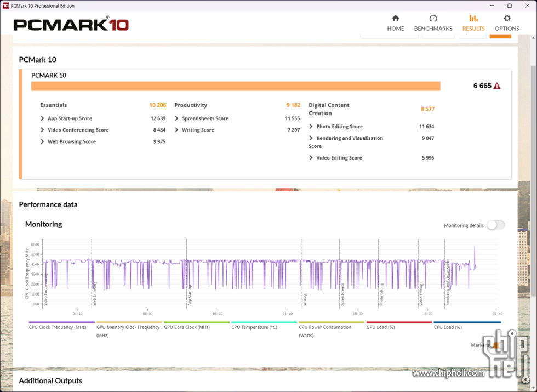Expand the App Start-up Score chevron
537x392 pixels.
(x=43, y=118)
